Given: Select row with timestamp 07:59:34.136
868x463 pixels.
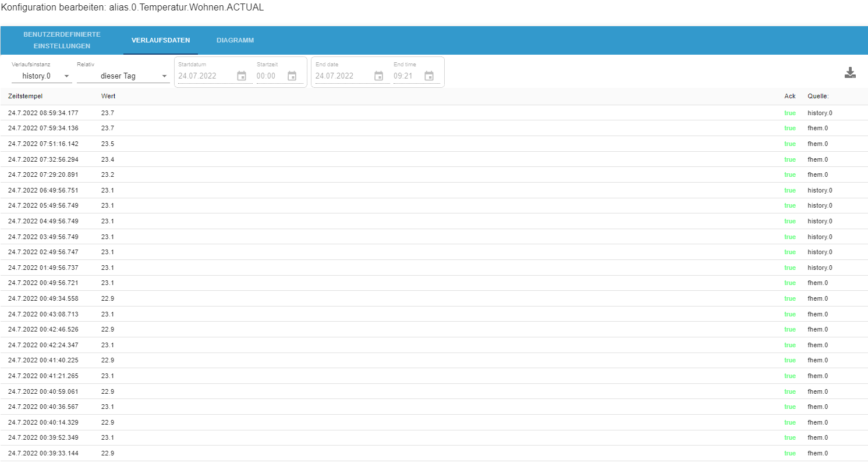Looking at the screenshot, I should pos(434,128).
